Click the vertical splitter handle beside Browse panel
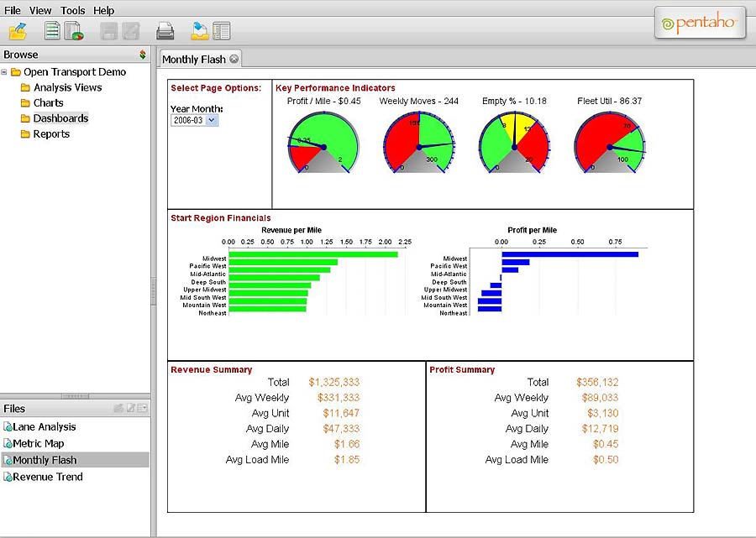 (154, 291)
